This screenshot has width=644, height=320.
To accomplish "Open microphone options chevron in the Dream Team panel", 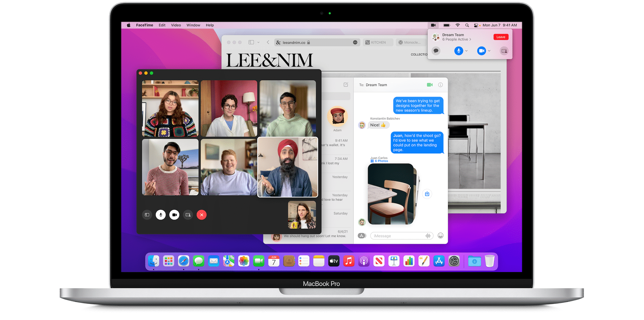I will coord(467,51).
